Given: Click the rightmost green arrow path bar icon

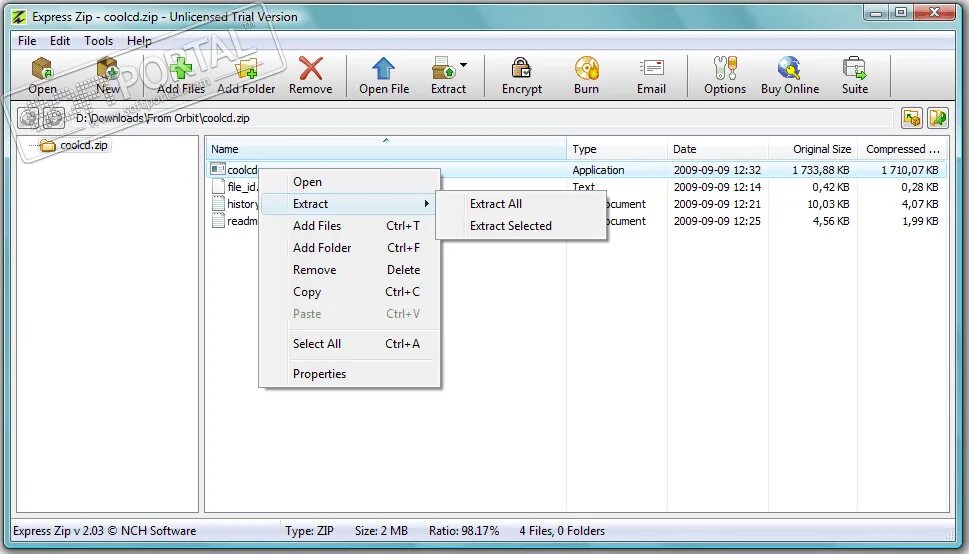Looking at the screenshot, I should [x=938, y=117].
